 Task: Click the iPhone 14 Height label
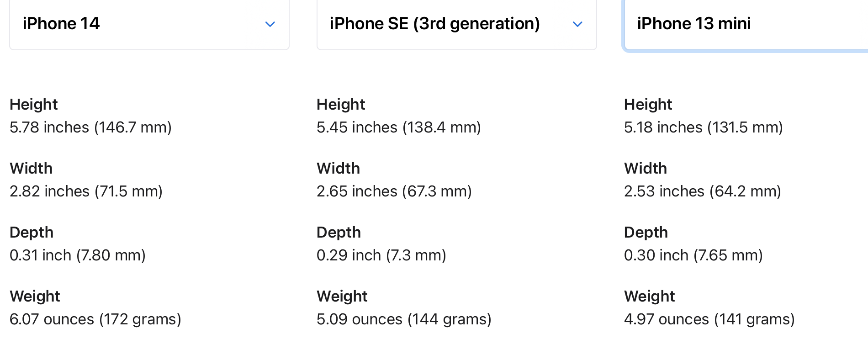[x=34, y=105]
